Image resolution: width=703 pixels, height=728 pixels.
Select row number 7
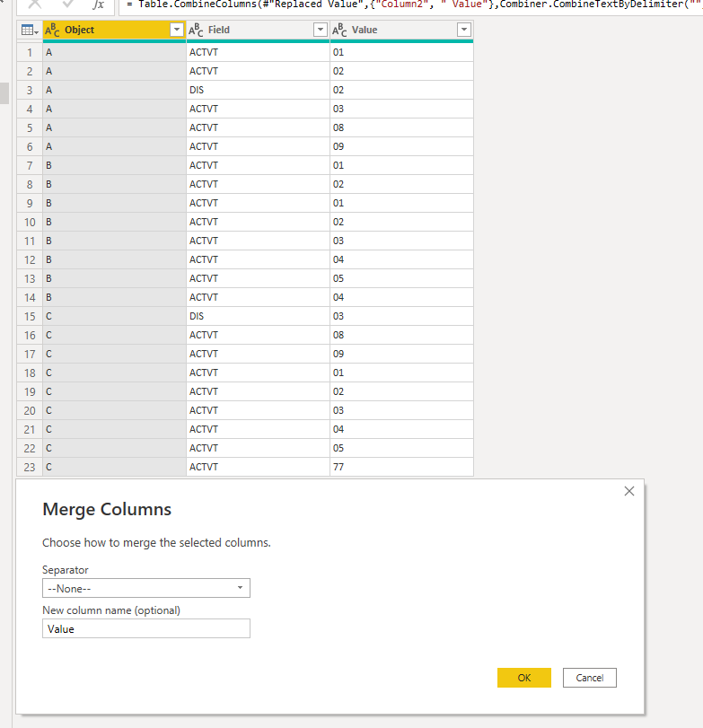(x=30, y=165)
